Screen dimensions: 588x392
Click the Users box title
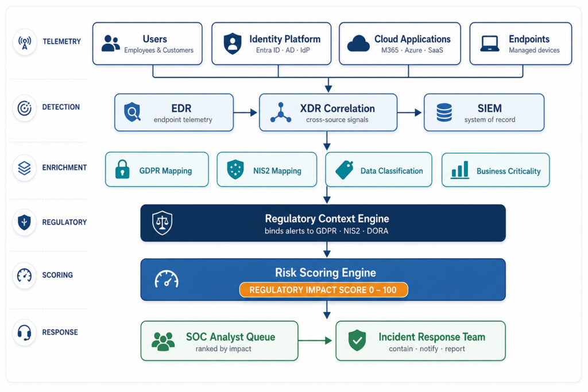tap(155, 39)
